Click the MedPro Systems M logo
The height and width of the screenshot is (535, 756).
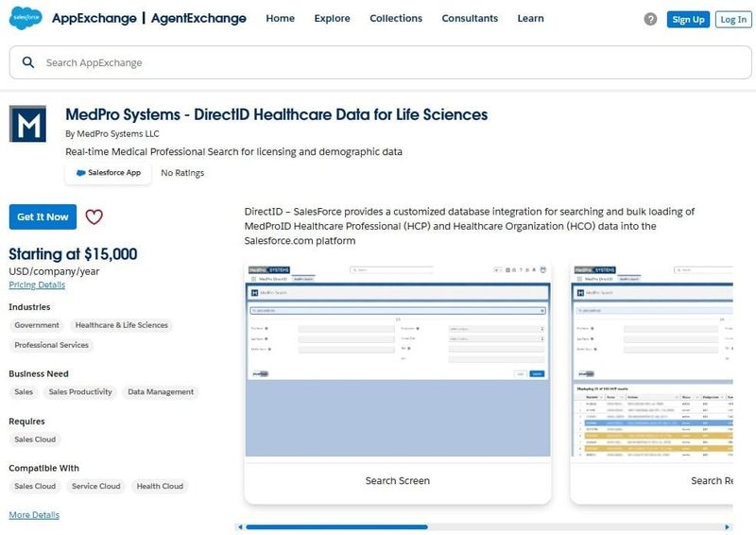pos(28,124)
